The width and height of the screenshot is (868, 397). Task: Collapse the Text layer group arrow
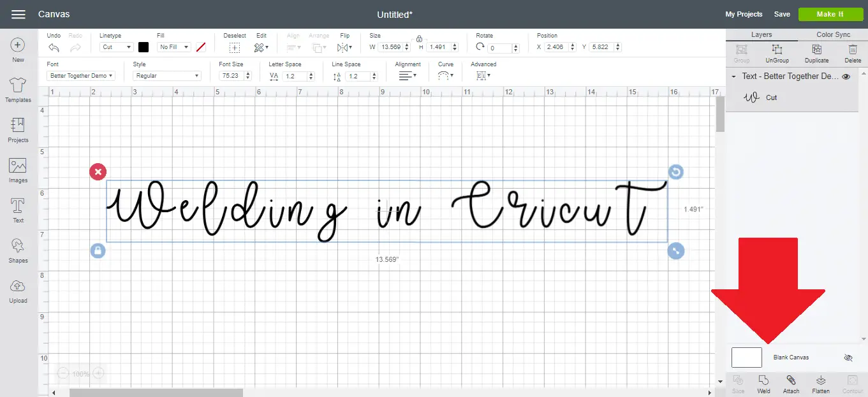pyautogui.click(x=734, y=76)
